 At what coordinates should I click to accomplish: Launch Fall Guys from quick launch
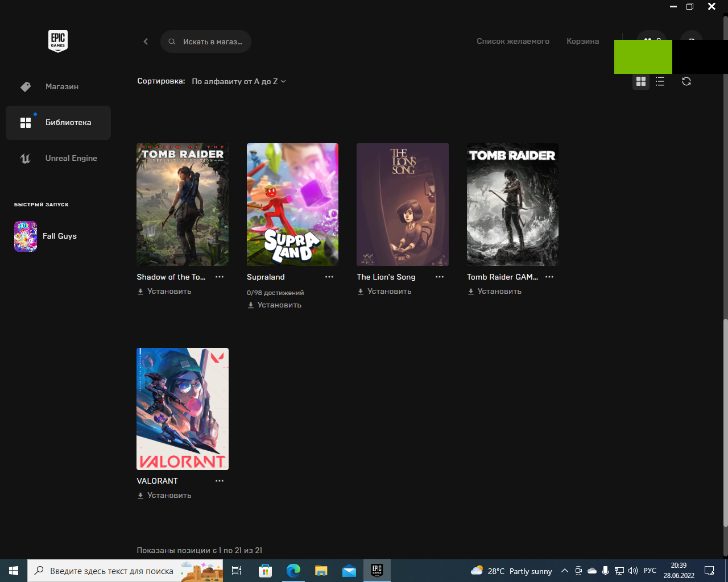click(45, 236)
